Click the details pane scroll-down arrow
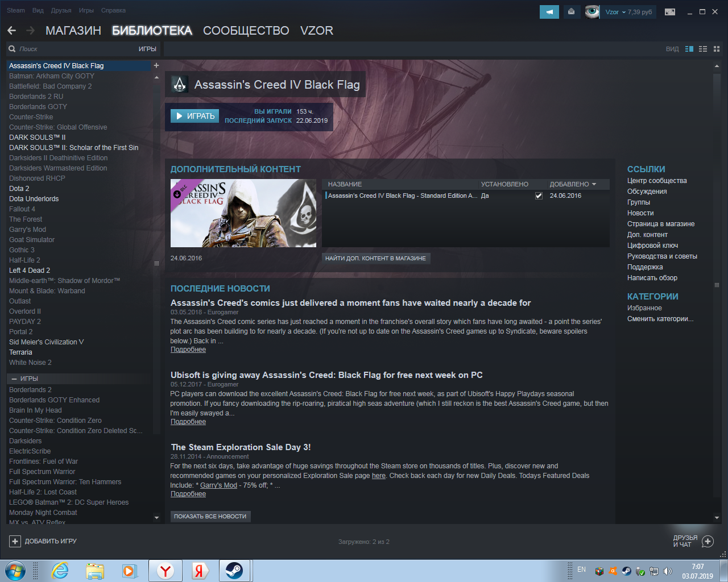The image size is (728, 582). pos(717,518)
